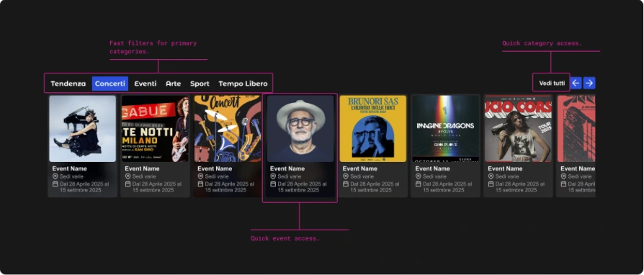Click Event Name under Lucio Corsi poster
Screen dimensions: 644x275
(x=505, y=168)
